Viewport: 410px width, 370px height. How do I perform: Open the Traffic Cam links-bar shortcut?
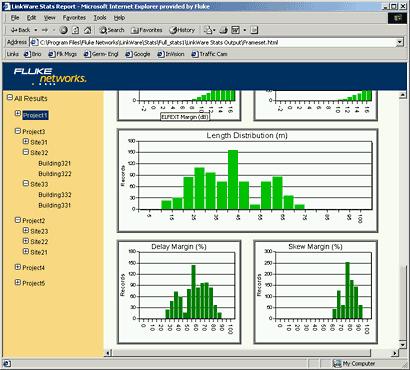coord(209,54)
